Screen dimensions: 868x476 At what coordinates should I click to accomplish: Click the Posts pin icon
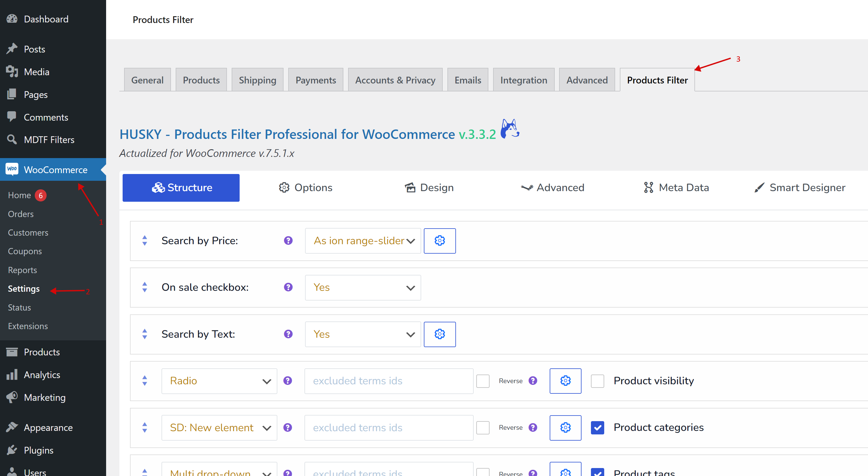click(x=12, y=49)
